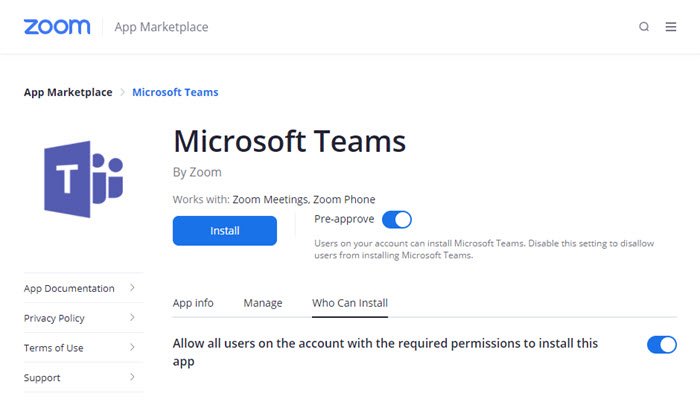Switch to the Manage tab
The width and height of the screenshot is (700, 402).
pos(262,303)
